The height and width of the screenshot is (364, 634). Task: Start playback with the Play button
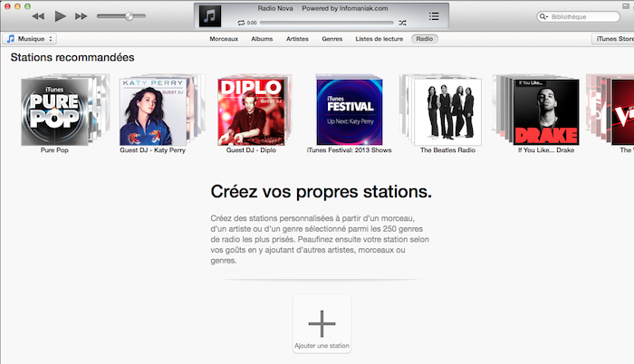[61, 16]
